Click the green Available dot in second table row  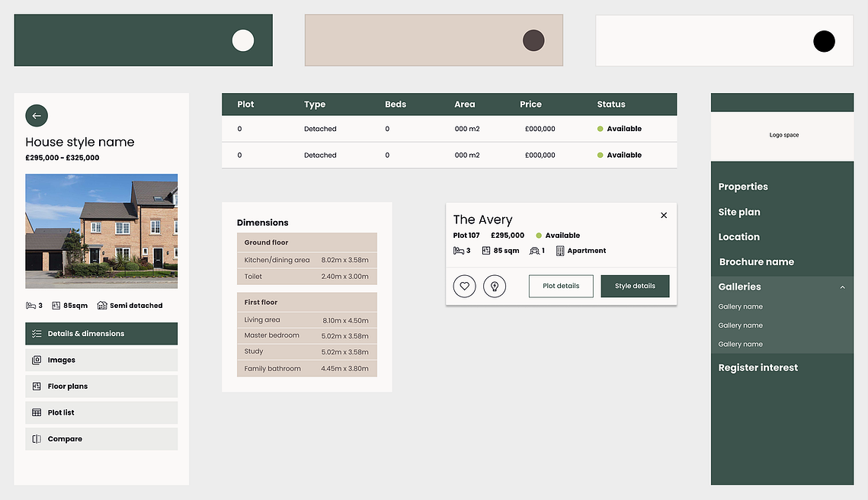tap(600, 155)
